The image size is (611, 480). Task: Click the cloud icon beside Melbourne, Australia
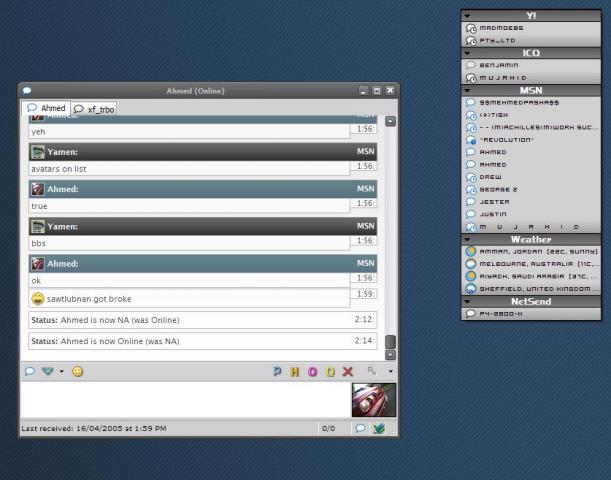coord(471,264)
